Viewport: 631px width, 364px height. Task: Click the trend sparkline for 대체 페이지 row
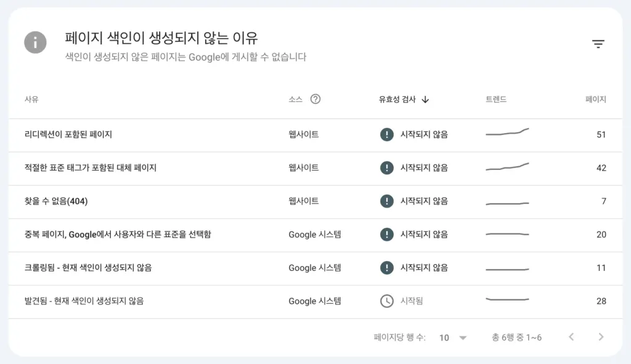pyautogui.click(x=507, y=166)
